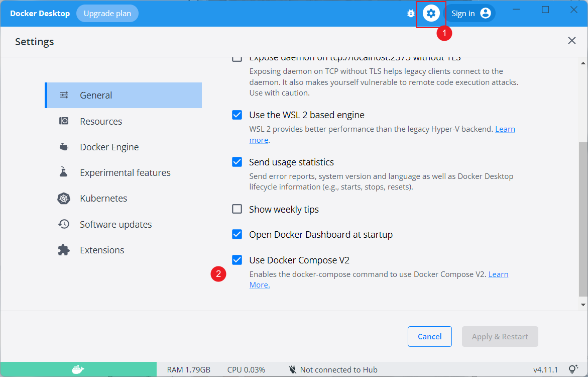
Task: Switch to Software updates section
Action: pyautogui.click(x=124, y=224)
